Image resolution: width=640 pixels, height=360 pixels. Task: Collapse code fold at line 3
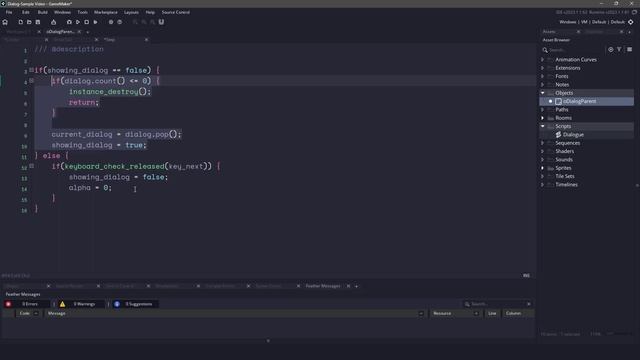(x=31, y=70)
